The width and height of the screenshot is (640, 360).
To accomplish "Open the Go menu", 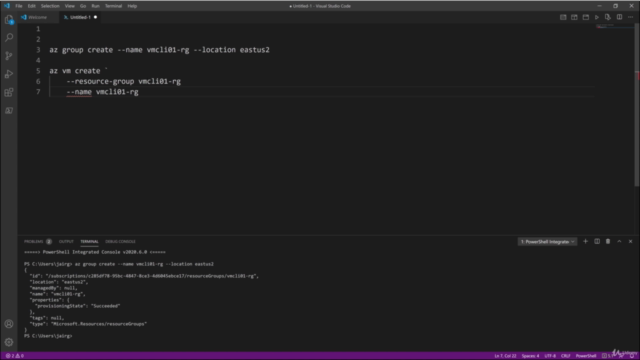I will click(x=83, y=6).
